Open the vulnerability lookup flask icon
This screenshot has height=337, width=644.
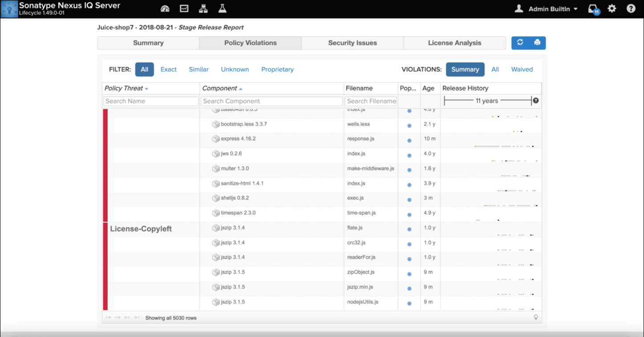pos(222,9)
